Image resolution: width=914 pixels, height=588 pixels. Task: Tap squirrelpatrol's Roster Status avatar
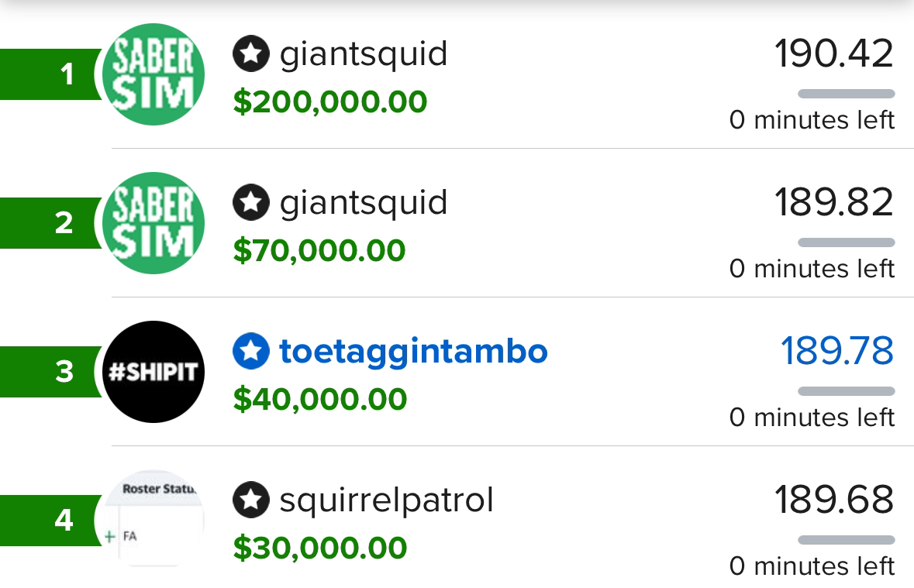[x=153, y=519]
